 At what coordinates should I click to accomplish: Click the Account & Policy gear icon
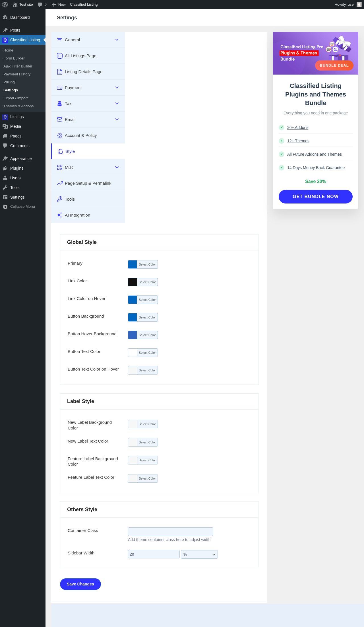pyautogui.click(x=59, y=135)
